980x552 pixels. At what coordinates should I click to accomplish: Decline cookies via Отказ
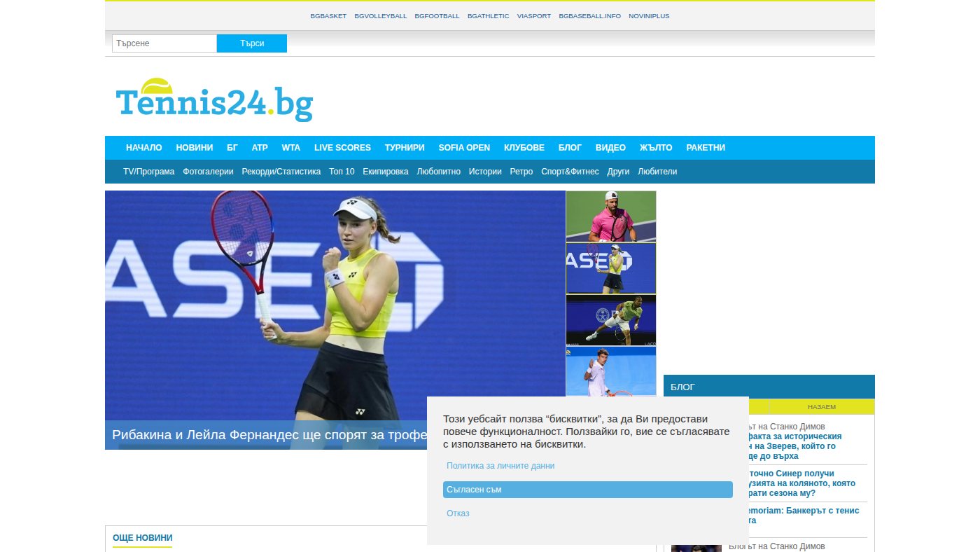click(x=458, y=513)
